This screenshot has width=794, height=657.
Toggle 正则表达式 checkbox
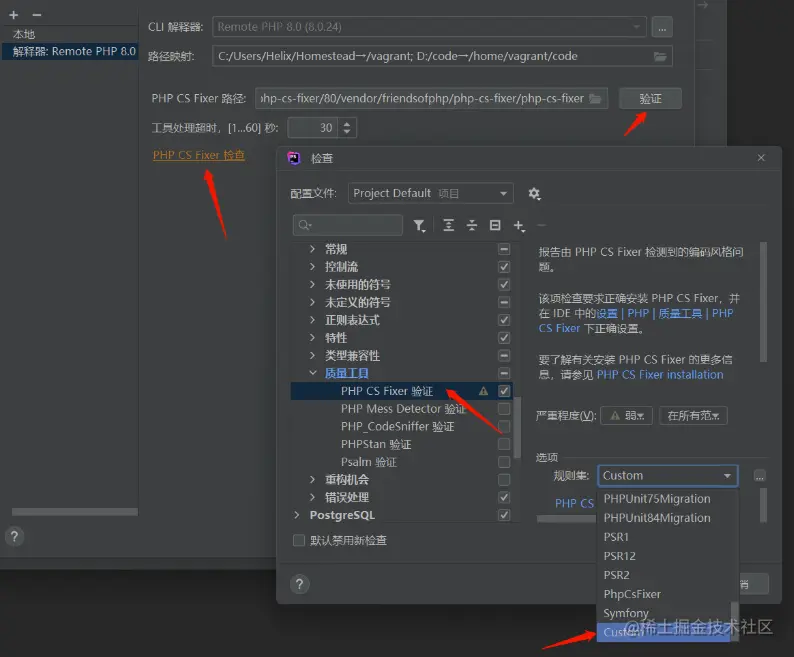pyautogui.click(x=504, y=320)
